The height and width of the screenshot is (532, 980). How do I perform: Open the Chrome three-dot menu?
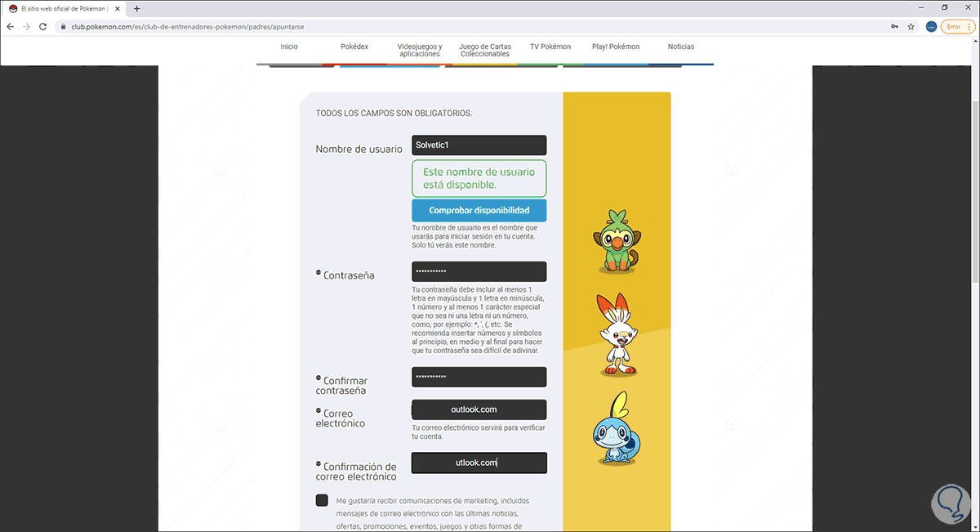click(x=971, y=26)
